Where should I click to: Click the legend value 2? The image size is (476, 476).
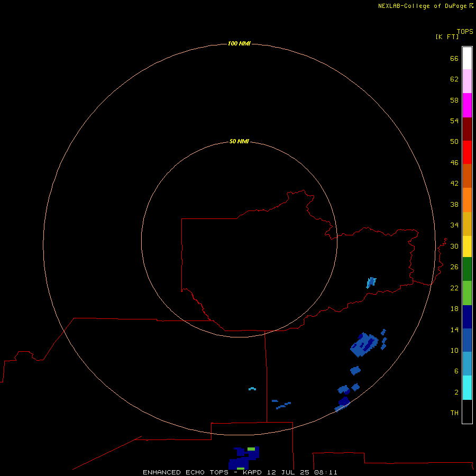456,392
